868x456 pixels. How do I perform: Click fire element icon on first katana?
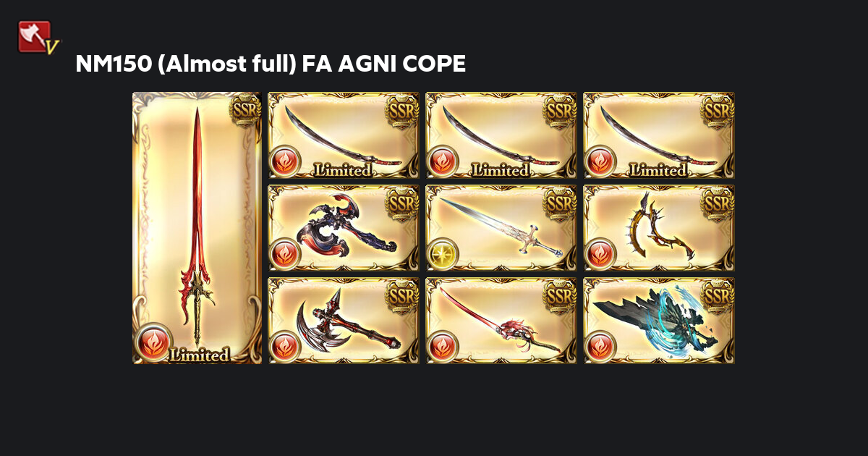(285, 161)
